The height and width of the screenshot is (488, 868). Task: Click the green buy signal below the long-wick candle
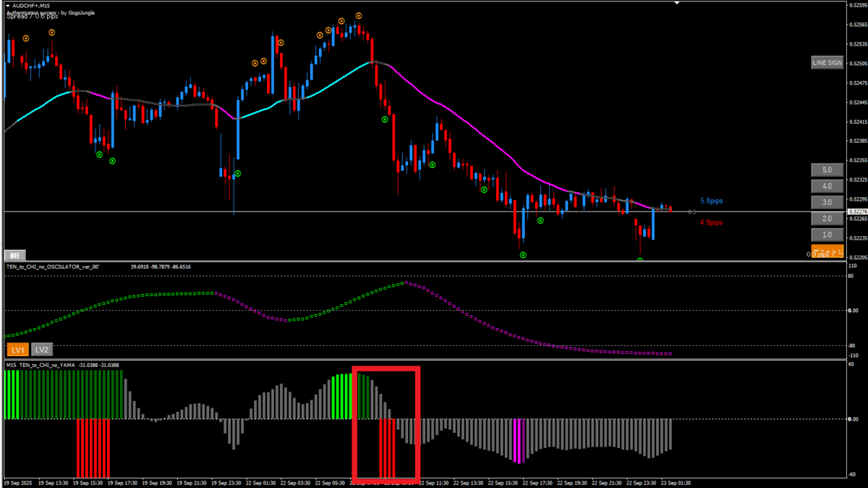pos(237,174)
